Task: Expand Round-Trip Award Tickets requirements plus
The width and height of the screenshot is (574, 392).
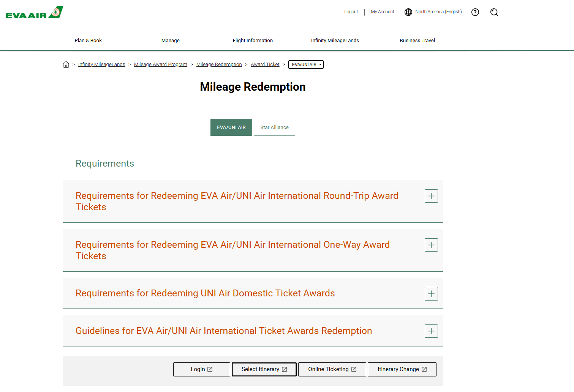Action: (x=431, y=196)
